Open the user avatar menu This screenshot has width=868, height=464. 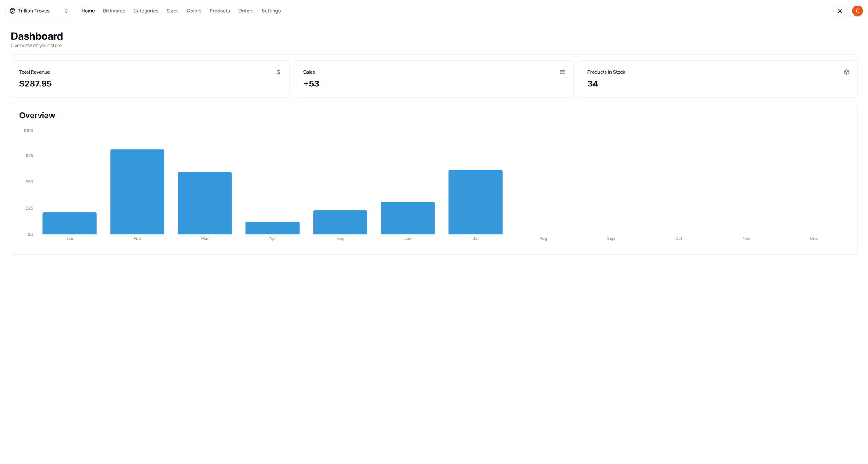[x=857, y=11]
